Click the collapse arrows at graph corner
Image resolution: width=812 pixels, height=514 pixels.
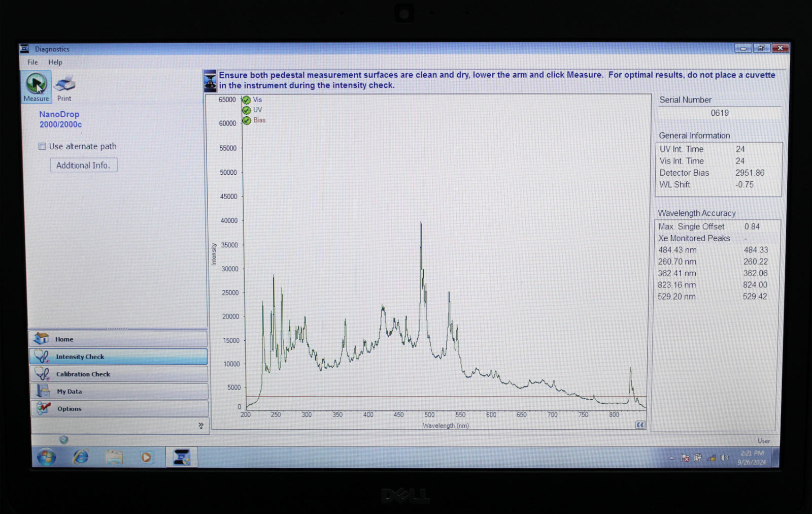pos(640,425)
